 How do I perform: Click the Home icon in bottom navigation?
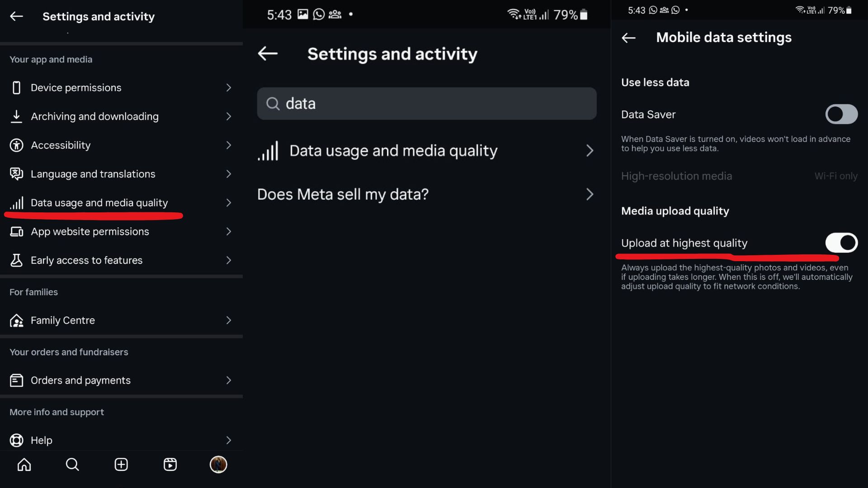24,465
